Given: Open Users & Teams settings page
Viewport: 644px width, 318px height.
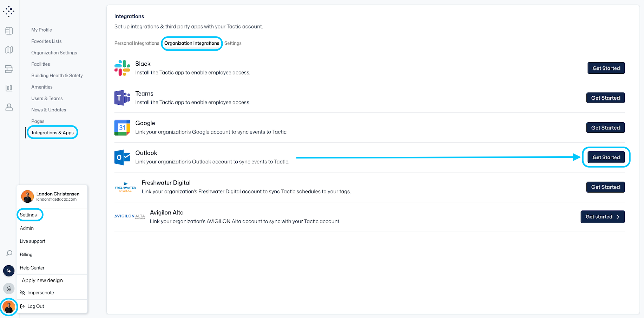Looking at the screenshot, I should pyautogui.click(x=47, y=98).
